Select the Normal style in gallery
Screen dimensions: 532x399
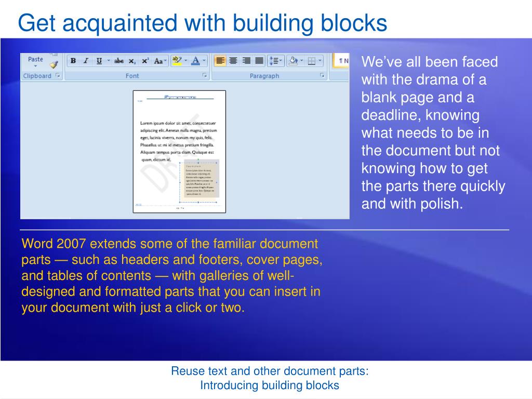[x=341, y=61]
